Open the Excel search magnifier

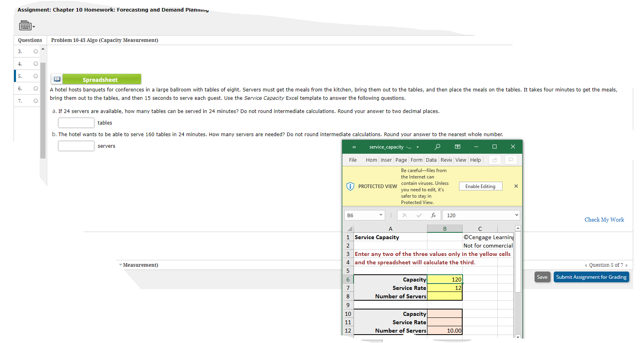click(x=437, y=147)
